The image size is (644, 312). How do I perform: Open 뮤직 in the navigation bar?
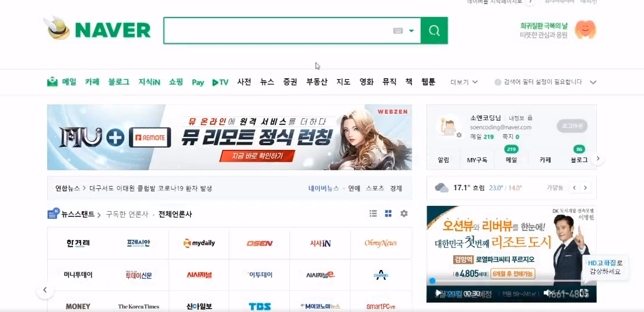[389, 82]
